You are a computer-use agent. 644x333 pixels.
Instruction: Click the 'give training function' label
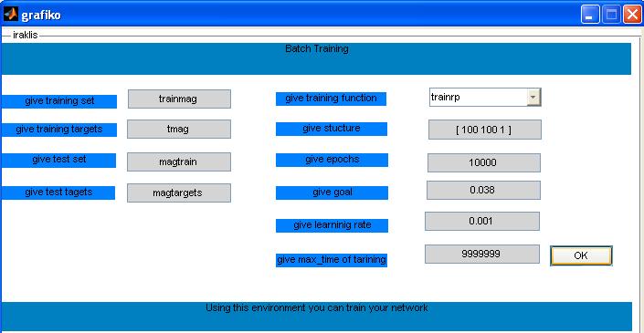pyautogui.click(x=331, y=99)
